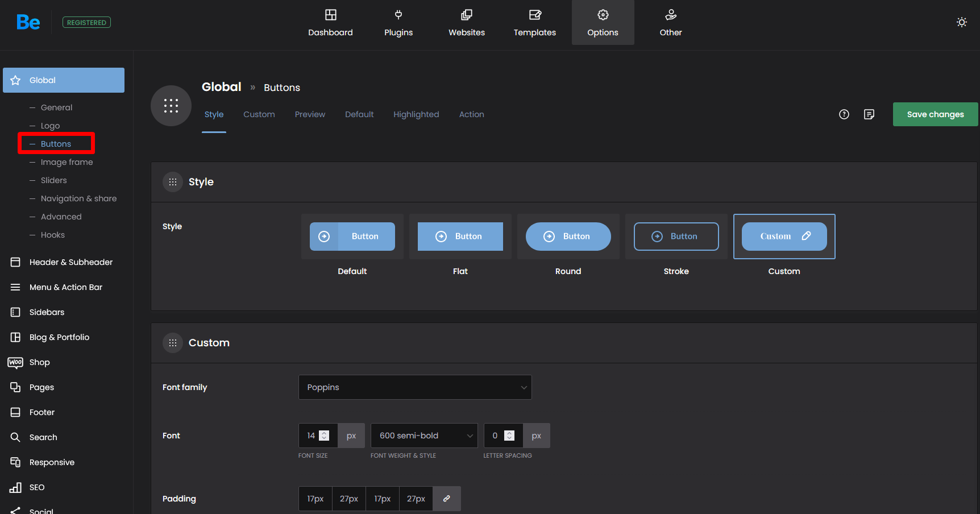The height and width of the screenshot is (514, 980).
Task: Click the SEO chart icon
Action: (15, 487)
